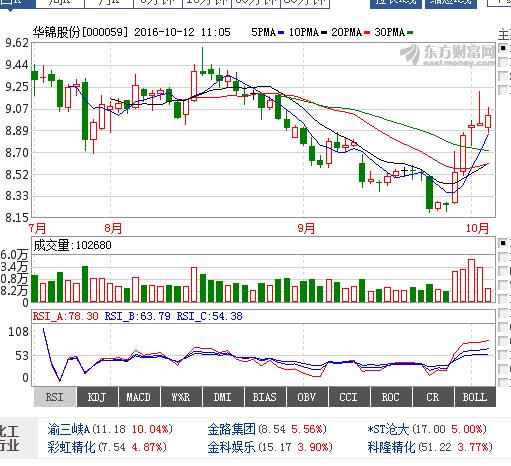Click the 9.07 price axis label
511x466 pixels.
pos(17,109)
